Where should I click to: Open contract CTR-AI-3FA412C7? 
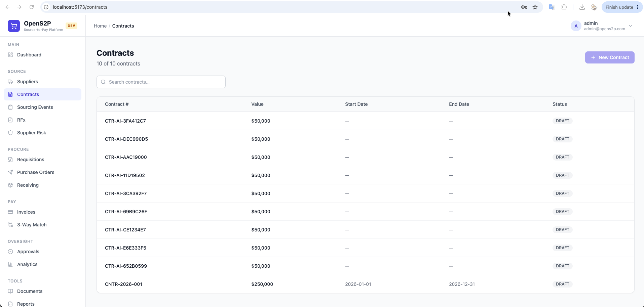pos(125,121)
